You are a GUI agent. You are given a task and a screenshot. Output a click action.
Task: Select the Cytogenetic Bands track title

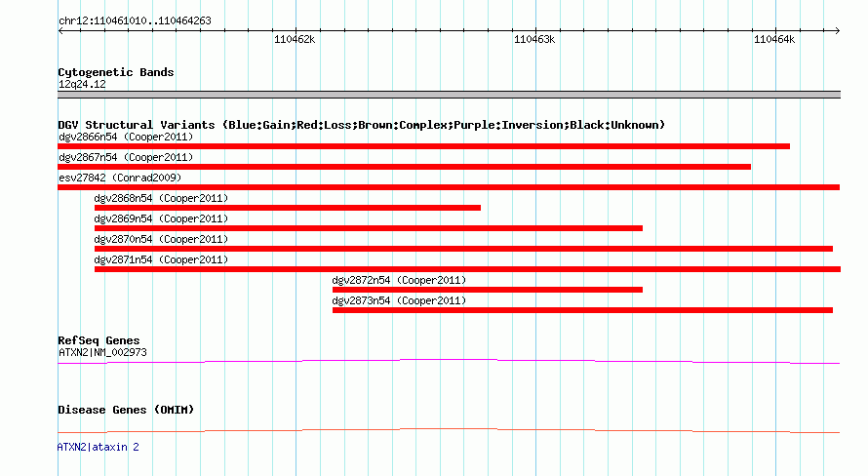click(x=116, y=72)
